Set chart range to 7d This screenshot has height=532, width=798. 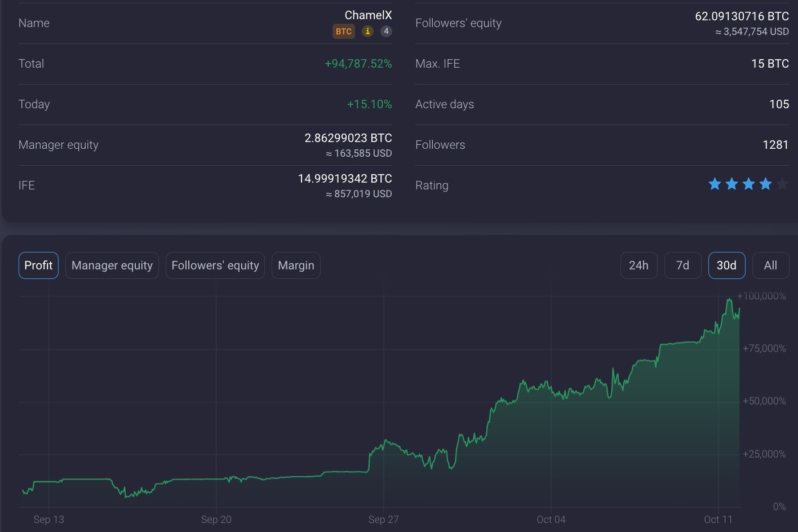682,265
